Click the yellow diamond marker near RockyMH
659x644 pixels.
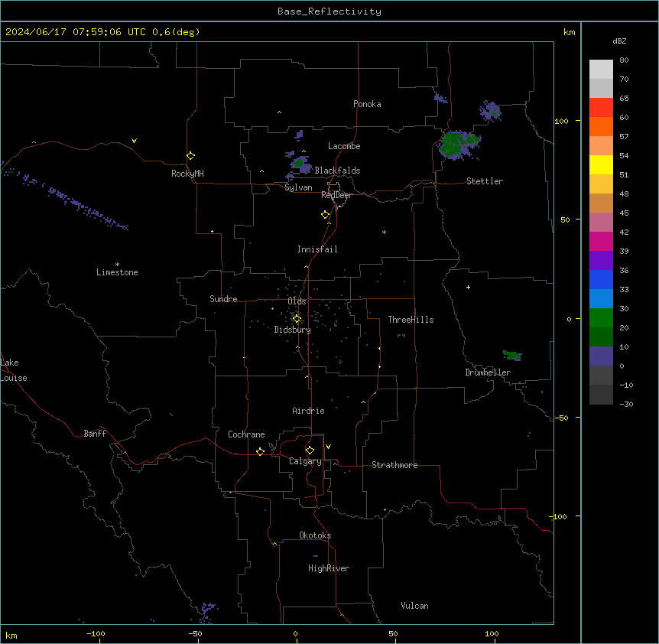(190, 156)
